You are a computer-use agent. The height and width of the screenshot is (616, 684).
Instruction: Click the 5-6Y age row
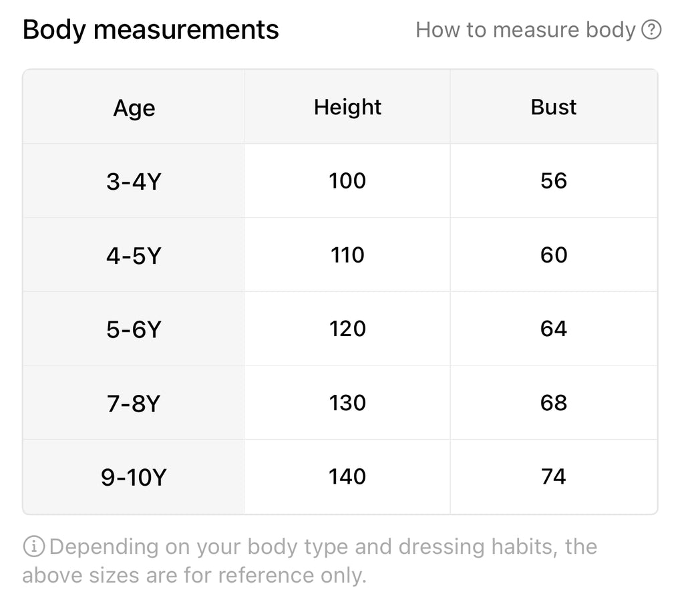click(134, 329)
